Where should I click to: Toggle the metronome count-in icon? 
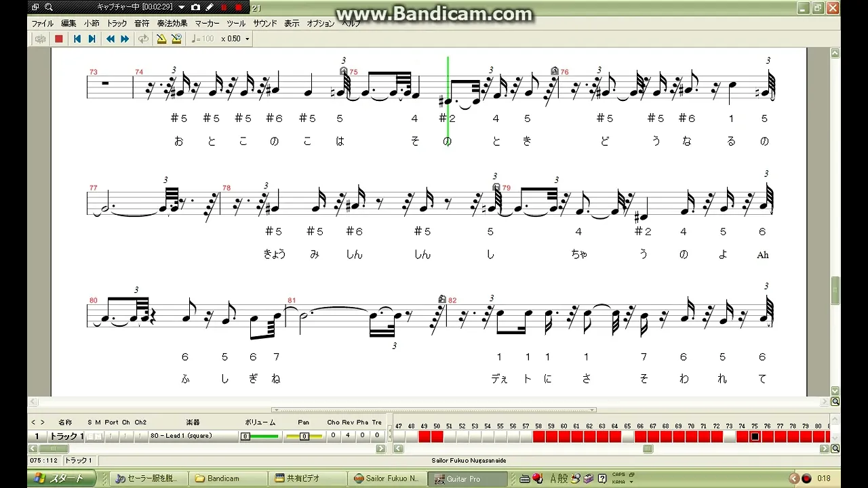[x=176, y=39]
